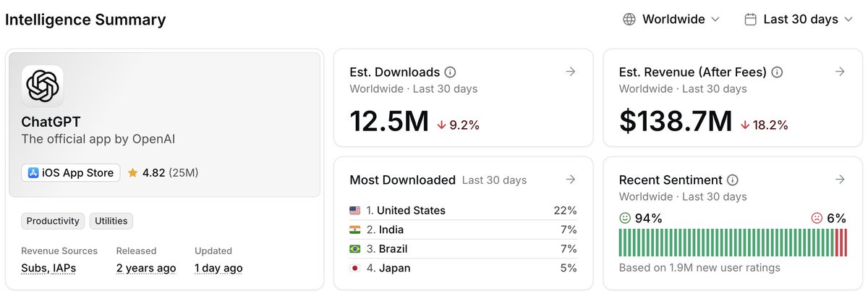The width and height of the screenshot is (868, 294).
Task: Click the star rating icon
Action: point(132,172)
